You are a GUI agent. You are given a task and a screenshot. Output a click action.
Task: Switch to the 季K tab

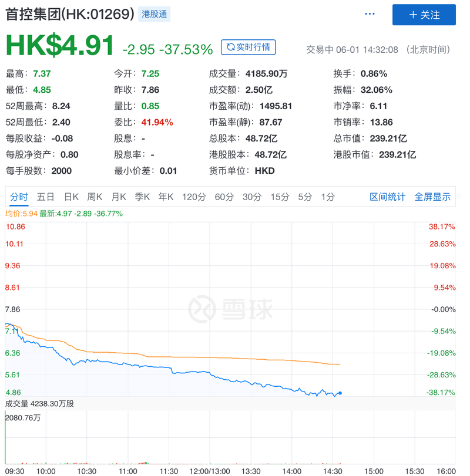142,197
